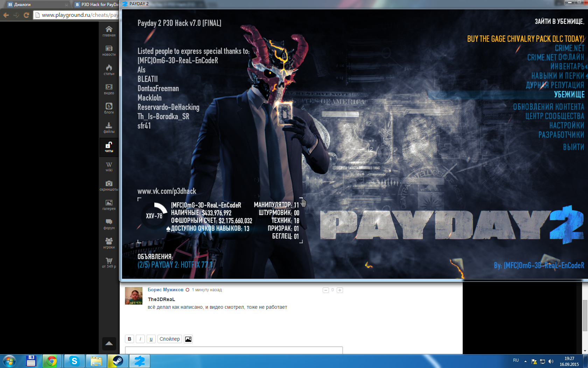
Task: Toggle underline formatting in comment editor
Action: tap(151, 339)
